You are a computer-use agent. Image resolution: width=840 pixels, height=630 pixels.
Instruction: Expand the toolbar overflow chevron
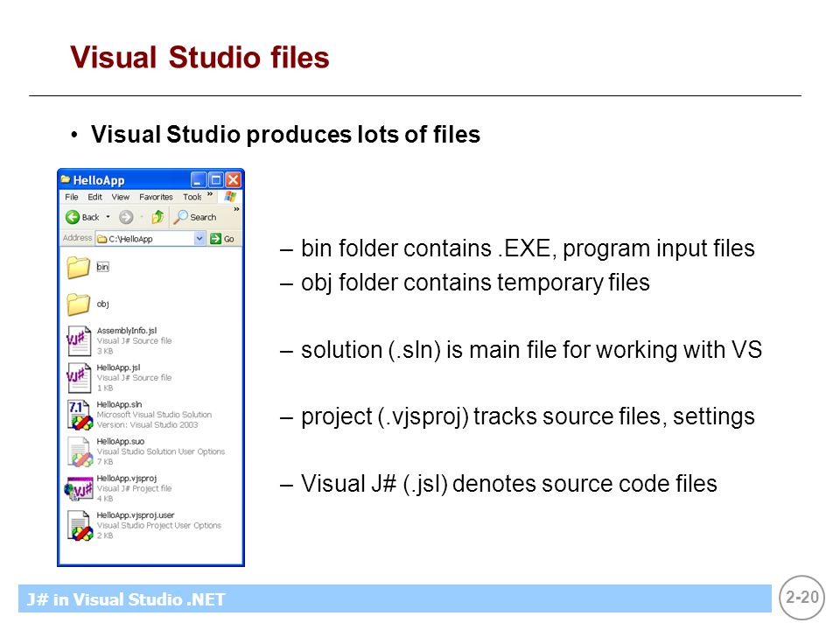236,209
